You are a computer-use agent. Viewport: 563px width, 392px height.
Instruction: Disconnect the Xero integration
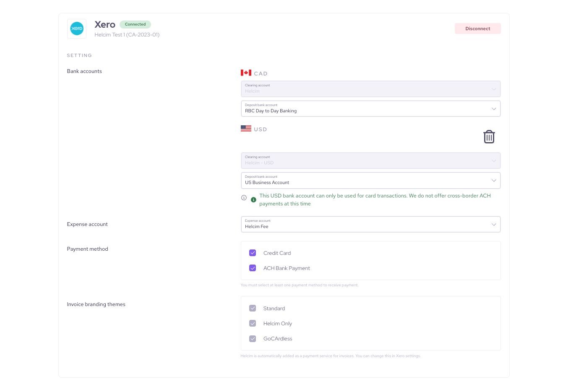point(478,29)
